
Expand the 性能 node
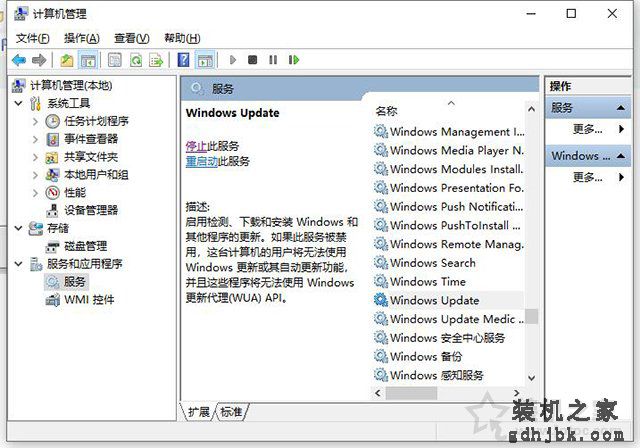[x=36, y=193]
